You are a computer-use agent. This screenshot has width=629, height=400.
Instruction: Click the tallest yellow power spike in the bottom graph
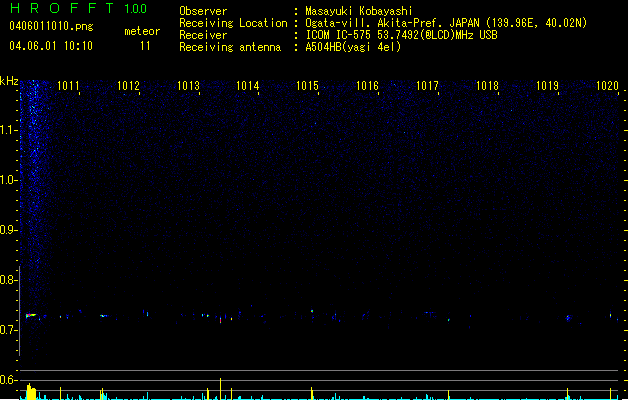[220, 388]
